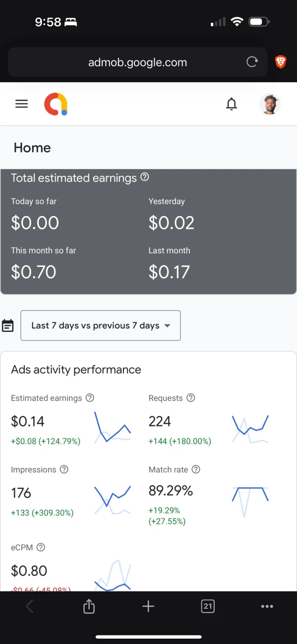Click the calendar icon beside date range
The width and height of the screenshot is (297, 644).
click(x=7, y=325)
